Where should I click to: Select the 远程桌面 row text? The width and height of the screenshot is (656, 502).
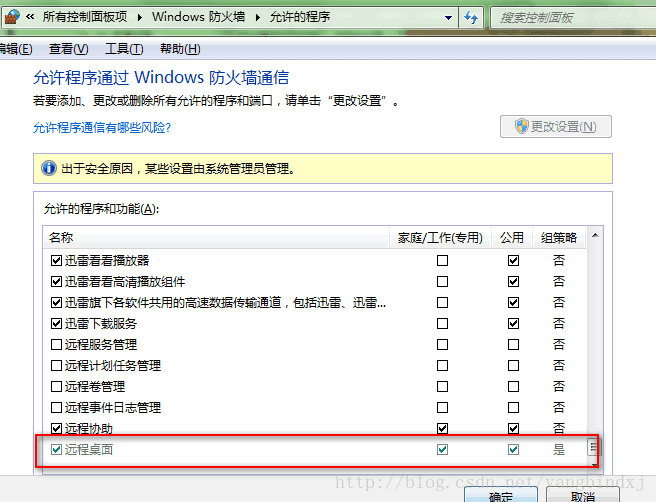pyautogui.click(x=89, y=449)
